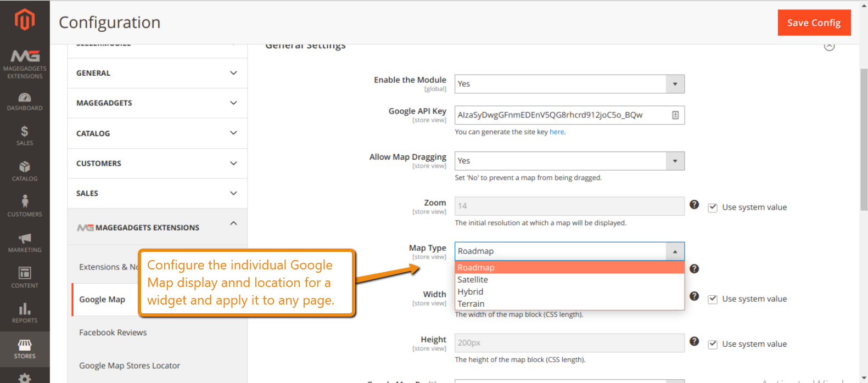Open the Magento logo home link
This screenshot has height=383, width=868.
point(25,20)
